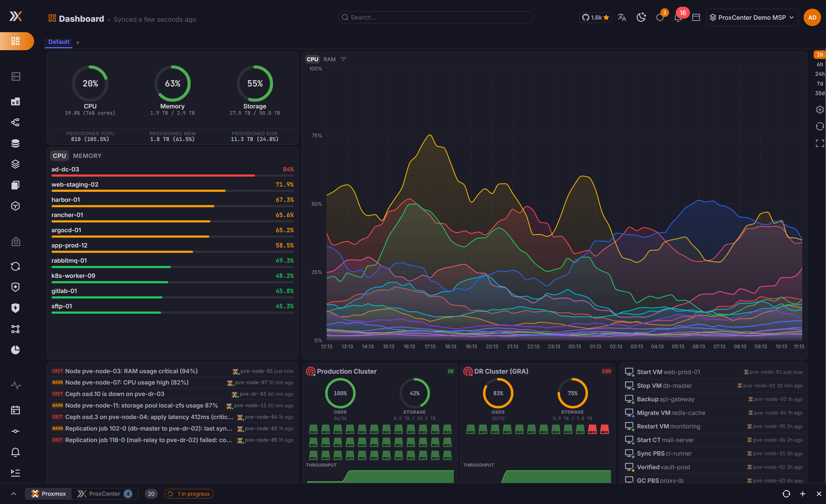Viewport: 826px width, 504px height.
Task: Open the bell alerts icon in sidebar
Action: coord(15,452)
